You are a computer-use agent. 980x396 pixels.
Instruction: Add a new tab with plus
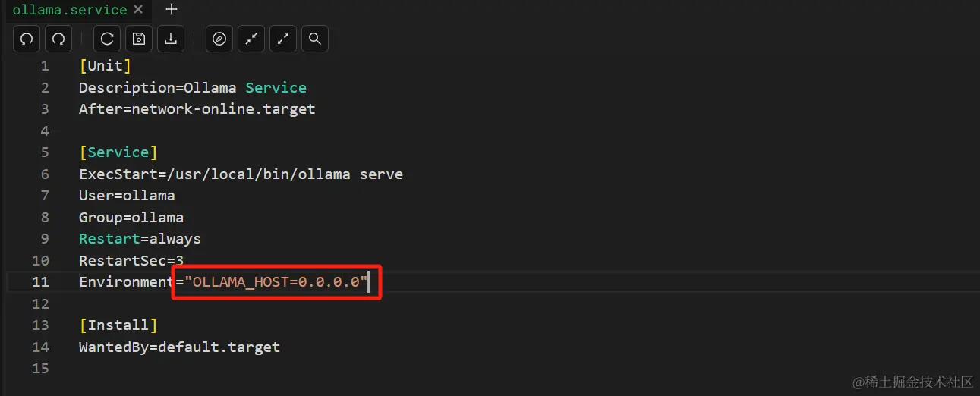[x=172, y=10]
